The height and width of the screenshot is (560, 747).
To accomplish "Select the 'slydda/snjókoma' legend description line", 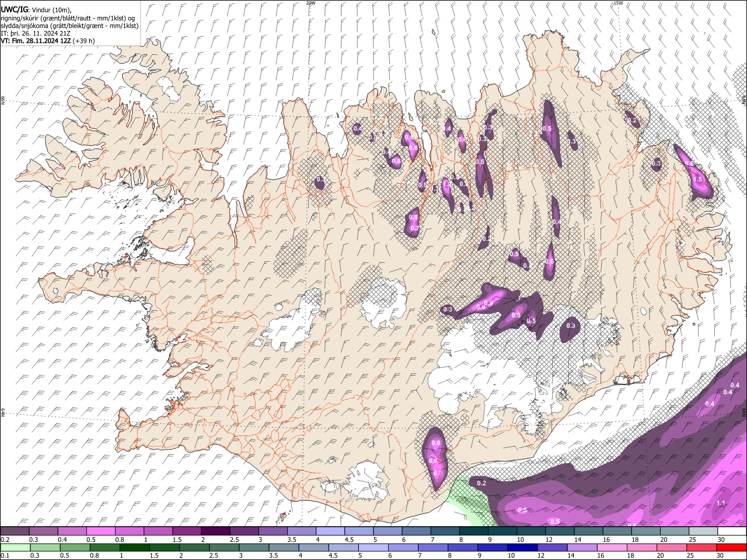I will coord(69,26).
